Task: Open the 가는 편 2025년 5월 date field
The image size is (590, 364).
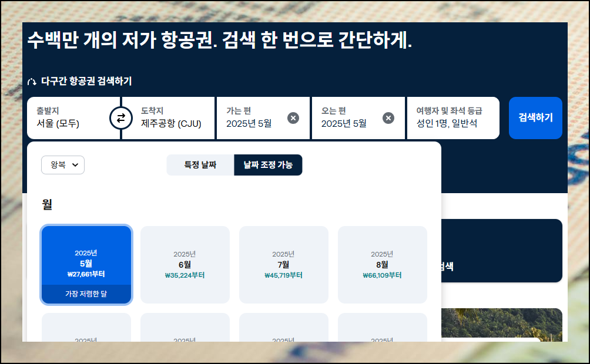Action: pyautogui.click(x=263, y=118)
